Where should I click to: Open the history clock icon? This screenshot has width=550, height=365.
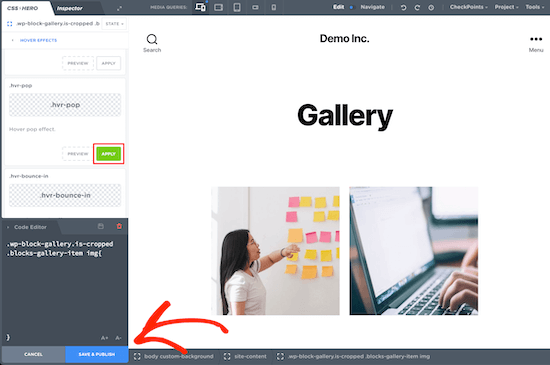coord(431,7)
